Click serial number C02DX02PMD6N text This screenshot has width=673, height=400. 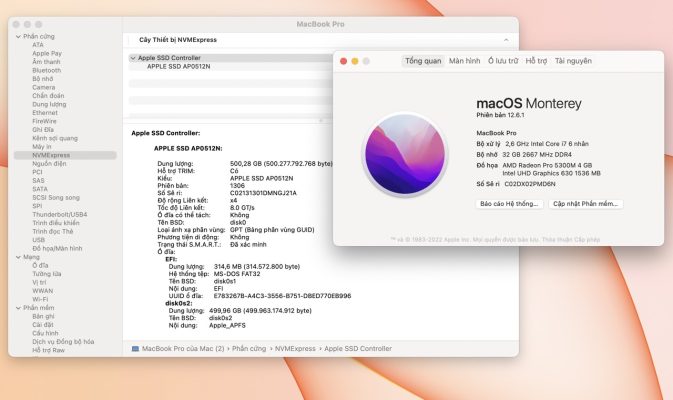[530, 184]
